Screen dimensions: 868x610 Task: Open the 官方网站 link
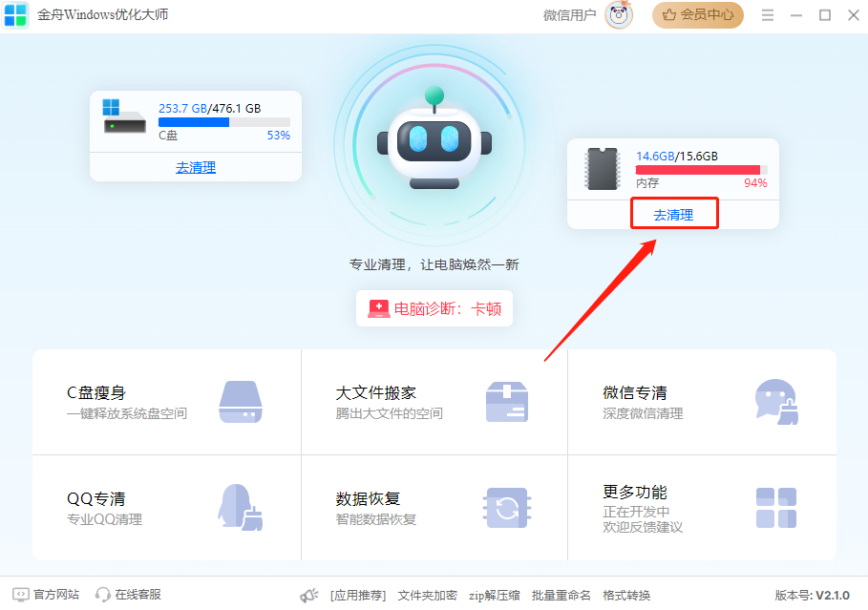coord(48,594)
